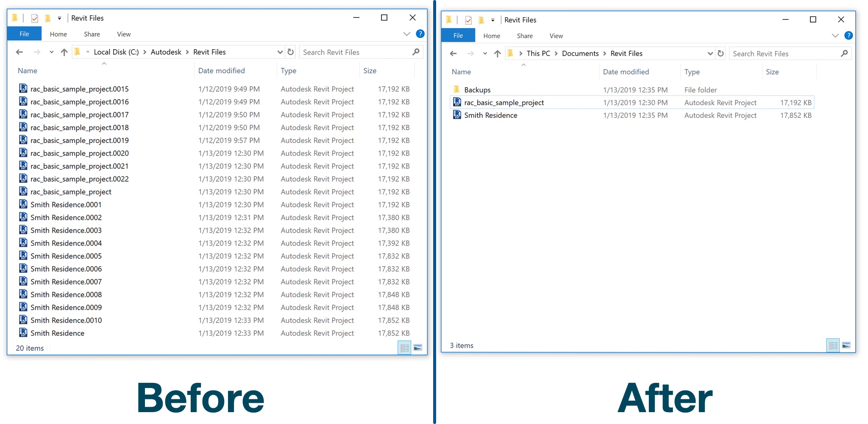Open Help in the Before window
Image resolution: width=868 pixels, height=424 pixels.
(420, 34)
